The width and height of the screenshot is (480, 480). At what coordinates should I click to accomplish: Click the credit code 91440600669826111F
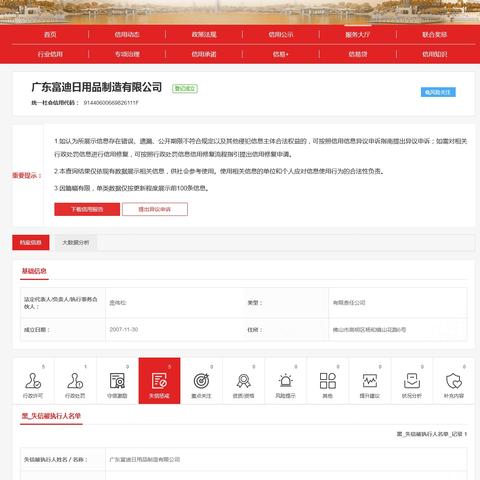[x=111, y=103]
